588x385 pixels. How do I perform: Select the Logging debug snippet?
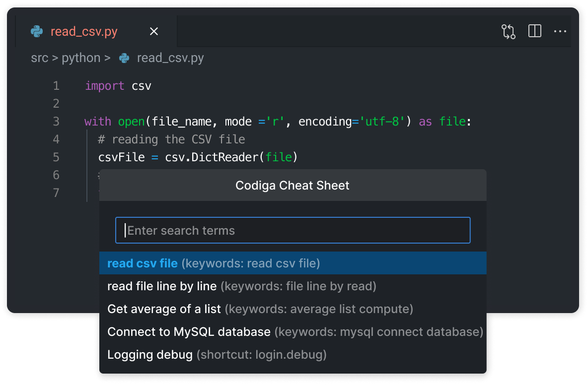(x=293, y=355)
